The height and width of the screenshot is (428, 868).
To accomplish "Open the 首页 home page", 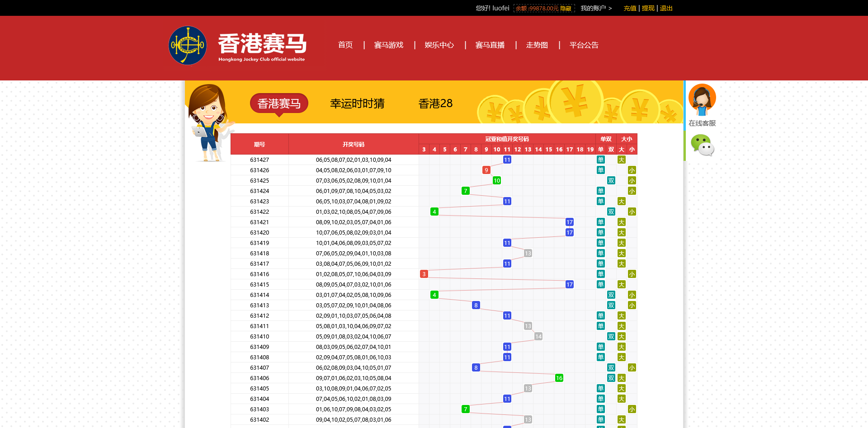I will pyautogui.click(x=345, y=45).
